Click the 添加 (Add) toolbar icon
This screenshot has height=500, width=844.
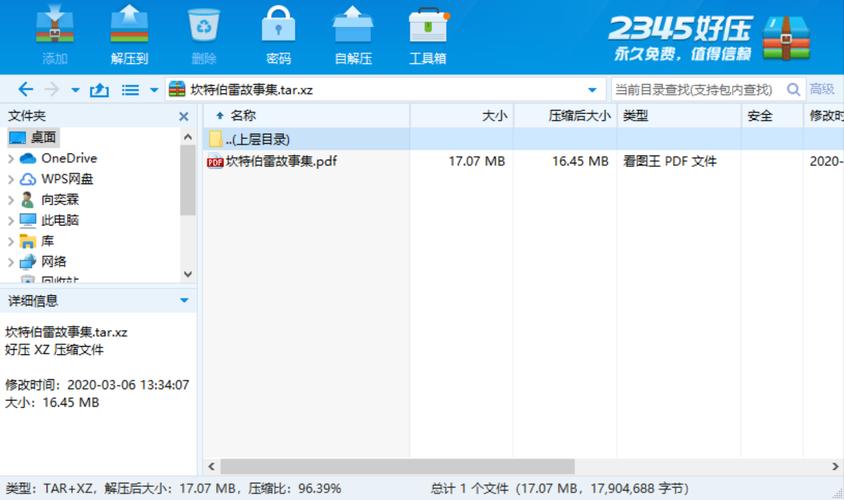(x=55, y=25)
